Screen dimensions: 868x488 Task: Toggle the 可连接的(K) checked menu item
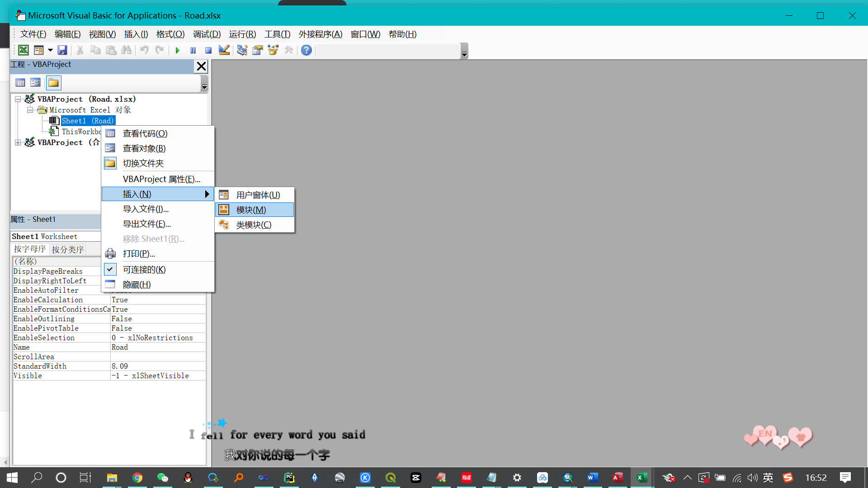tap(144, 270)
